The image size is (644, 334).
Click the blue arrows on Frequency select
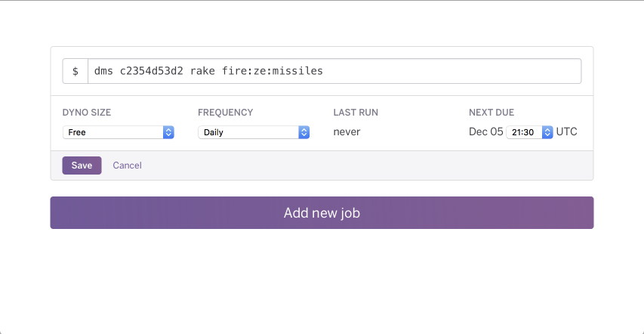click(304, 132)
